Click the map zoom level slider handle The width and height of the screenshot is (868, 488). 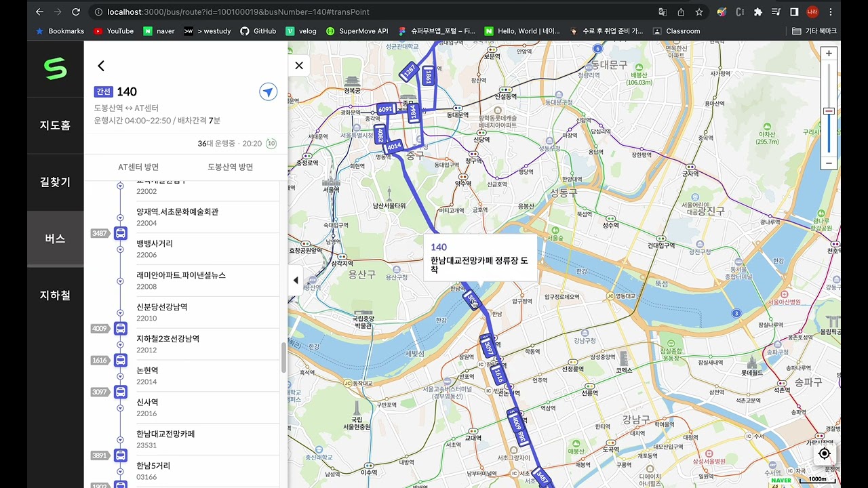[x=828, y=111]
